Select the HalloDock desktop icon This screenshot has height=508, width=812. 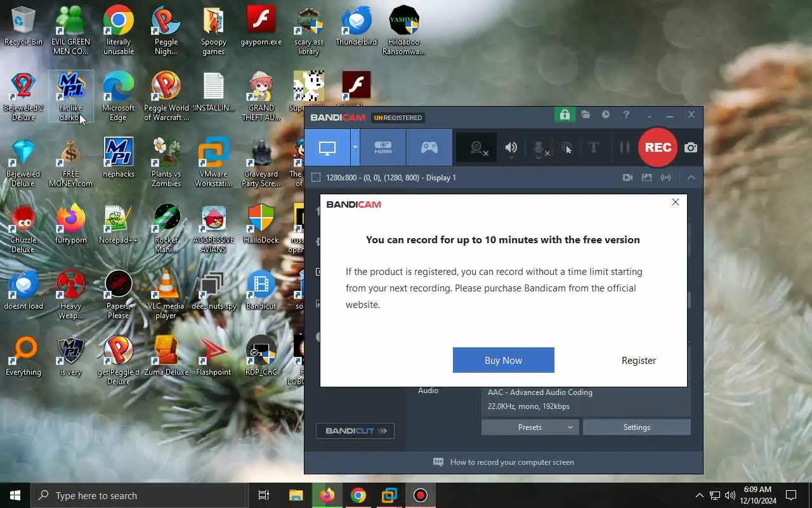[x=261, y=224]
